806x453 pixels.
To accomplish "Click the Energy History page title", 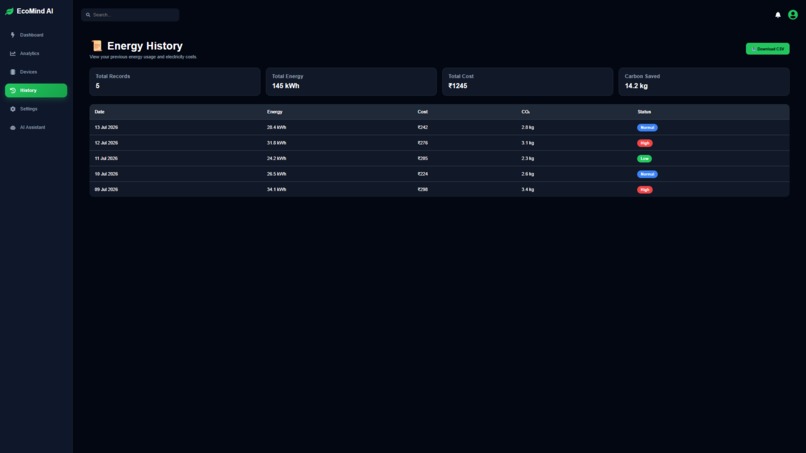I will [145, 46].
